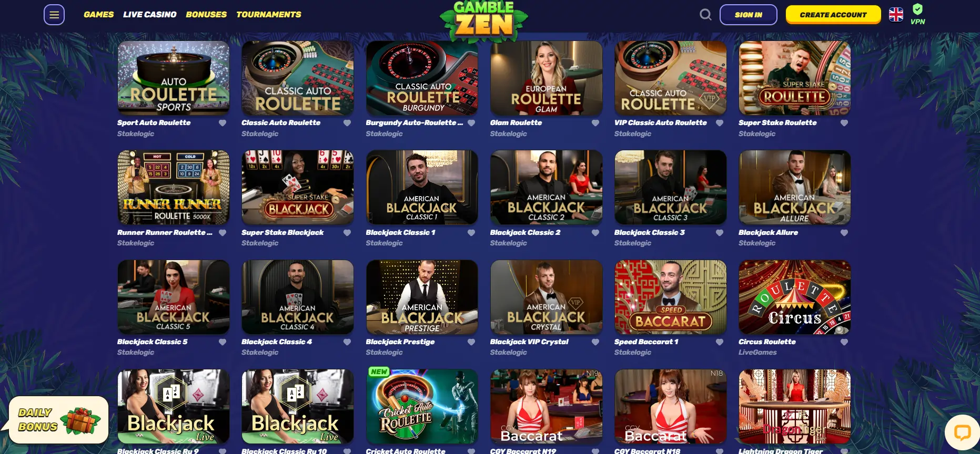This screenshot has width=980, height=454.
Task: Go to Live Casino section
Action: (x=150, y=15)
